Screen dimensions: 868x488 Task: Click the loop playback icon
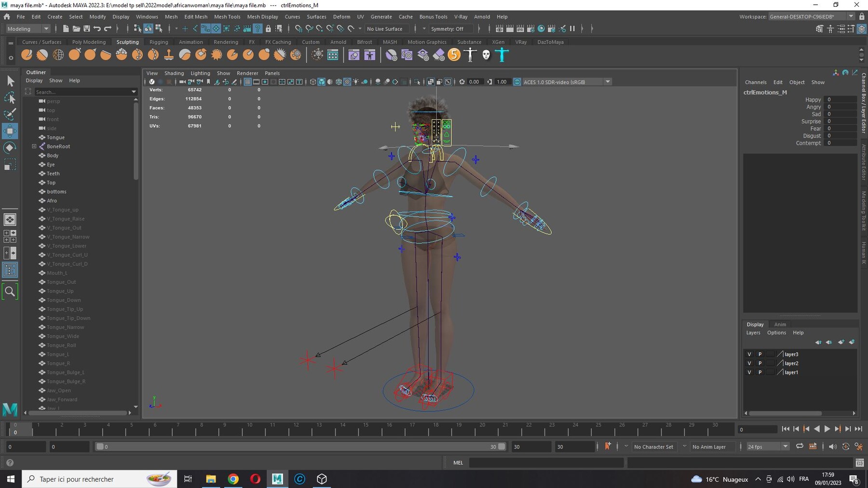point(800,446)
